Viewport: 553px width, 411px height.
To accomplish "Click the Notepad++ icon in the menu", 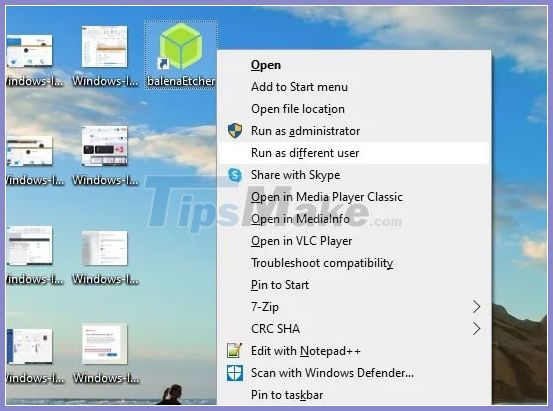I will pos(235,351).
